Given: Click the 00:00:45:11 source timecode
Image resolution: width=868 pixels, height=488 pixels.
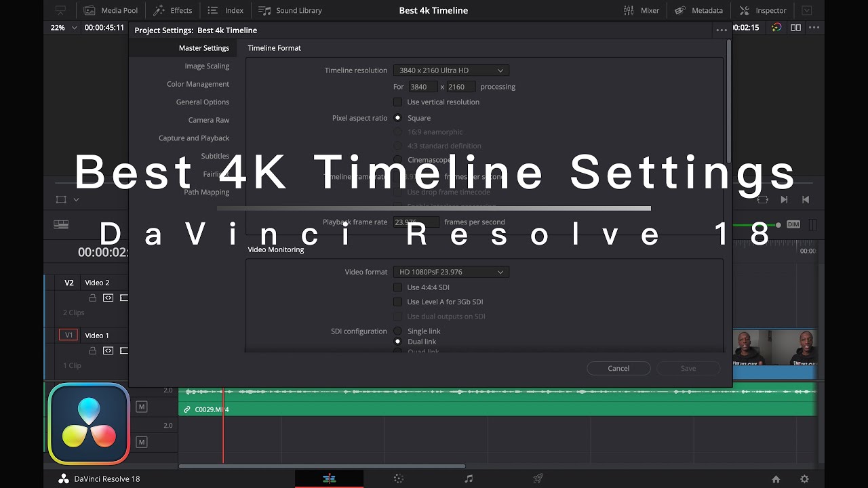Looking at the screenshot, I should (x=104, y=28).
